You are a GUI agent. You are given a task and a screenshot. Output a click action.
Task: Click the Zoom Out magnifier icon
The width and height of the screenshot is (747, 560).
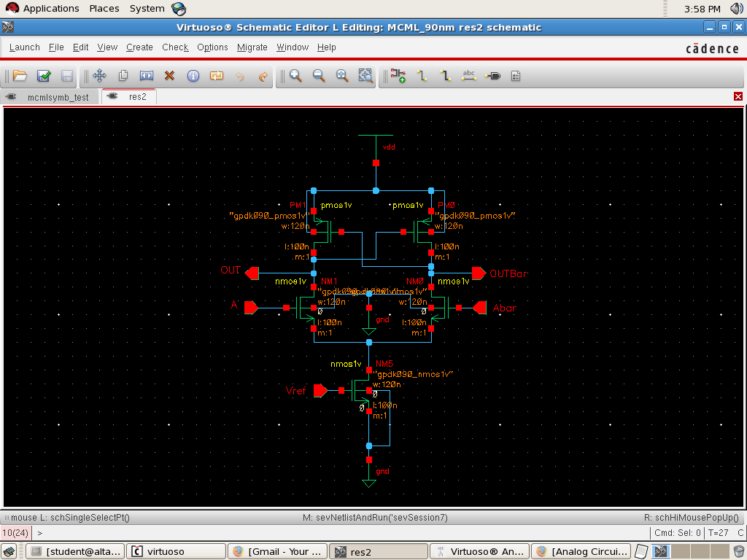[x=319, y=76]
